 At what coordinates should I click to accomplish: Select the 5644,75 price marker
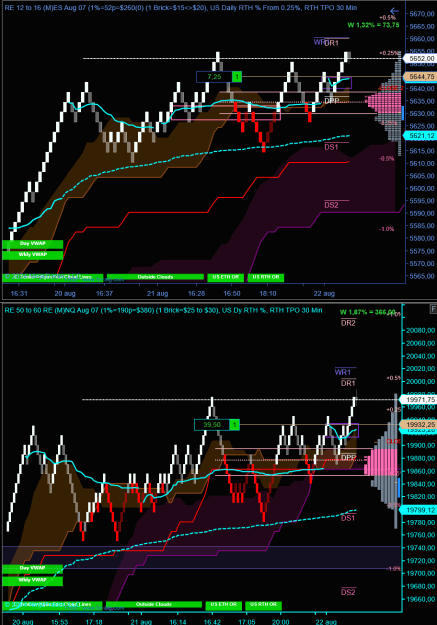click(420, 77)
